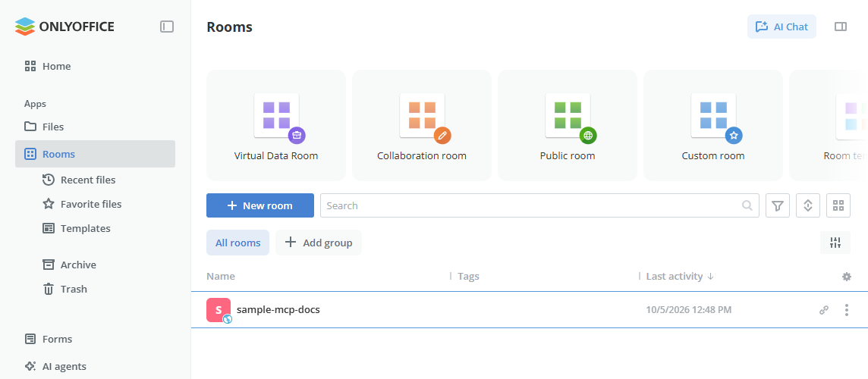Toggle the info panel icon beside AI Chat
The width and height of the screenshot is (868, 379).
841,27
